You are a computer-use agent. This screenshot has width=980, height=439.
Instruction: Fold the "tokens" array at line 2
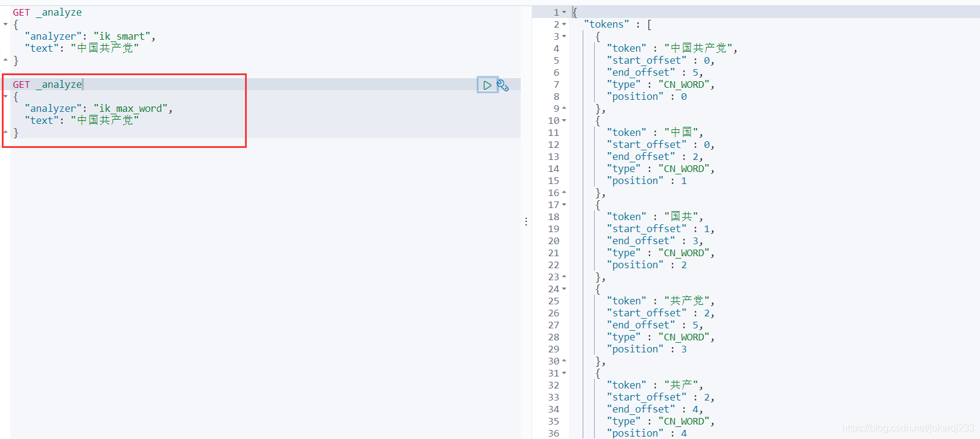pos(564,25)
